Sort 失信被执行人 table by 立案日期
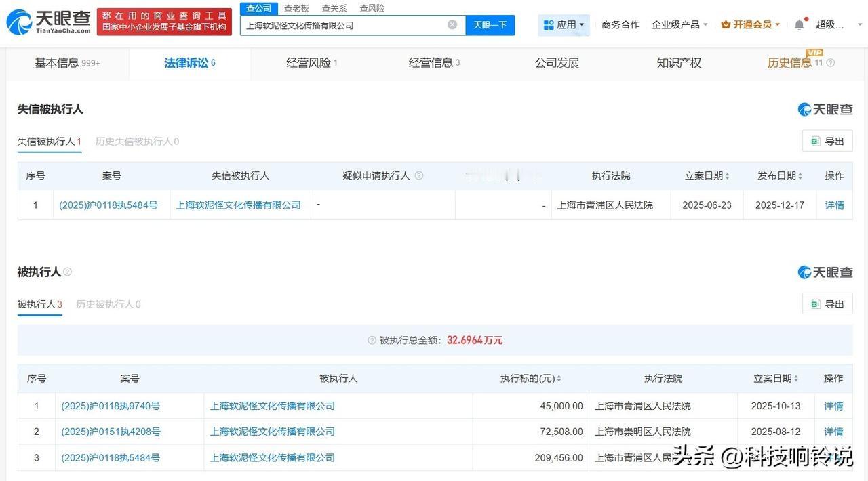The width and height of the screenshot is (868, 481). [x=728, y=176]
